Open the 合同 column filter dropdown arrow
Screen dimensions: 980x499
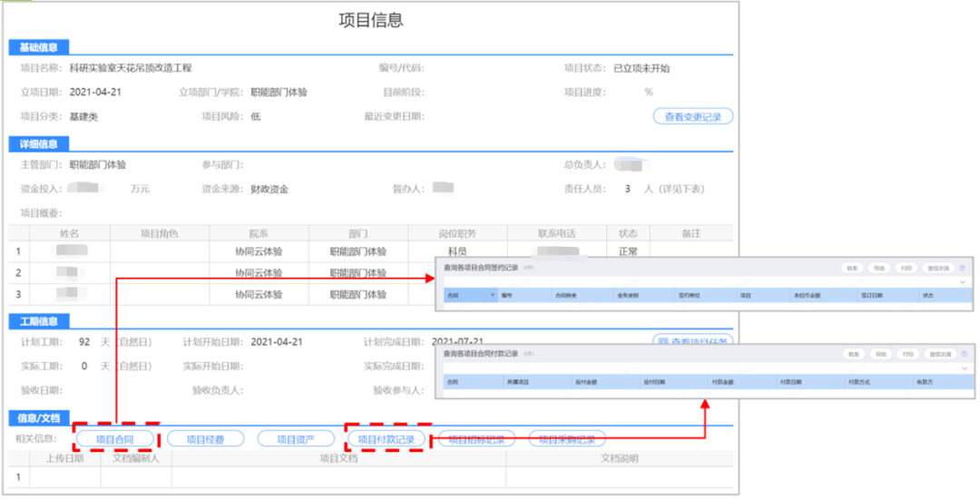493,295
